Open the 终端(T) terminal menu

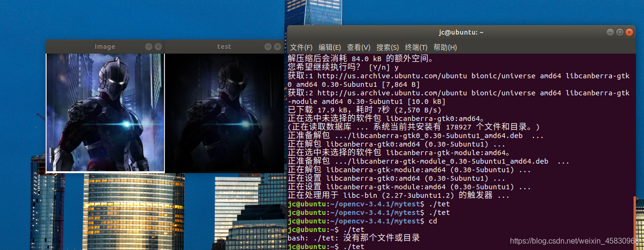click(x=416, y=47)
